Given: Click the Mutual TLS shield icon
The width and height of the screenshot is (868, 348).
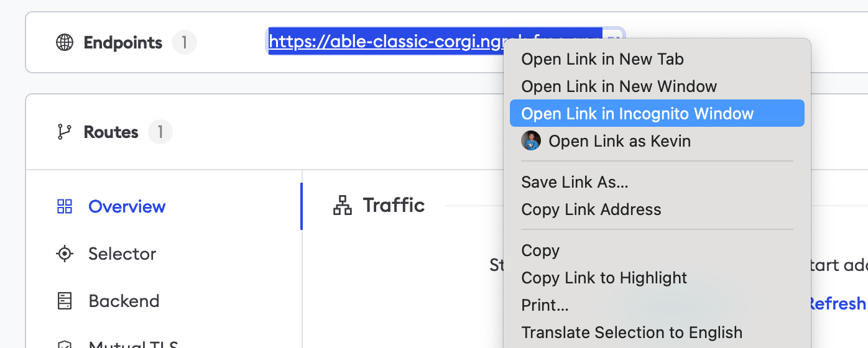Looking at the screenshot, I should [x=65, y=344].
